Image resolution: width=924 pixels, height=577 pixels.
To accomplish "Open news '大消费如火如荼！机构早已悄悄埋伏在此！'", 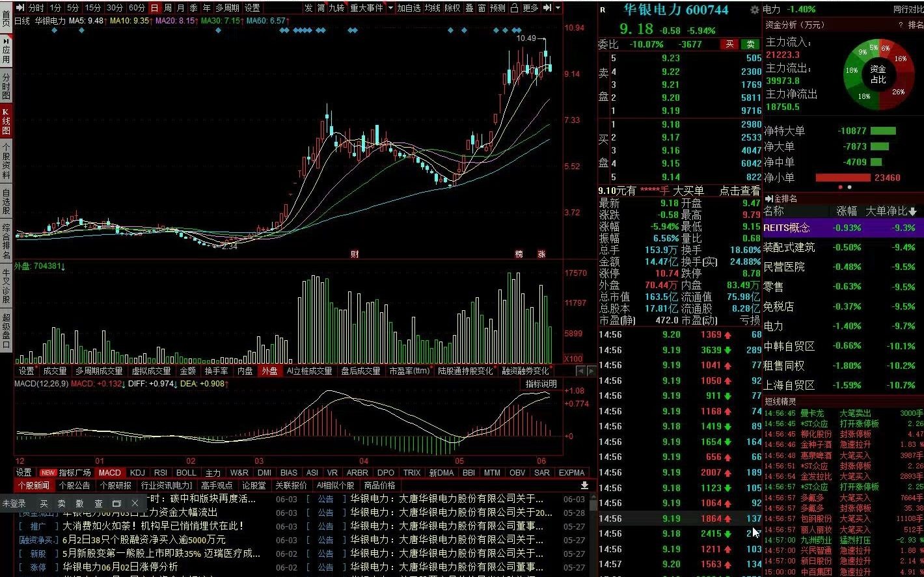I will pos(154,526).
